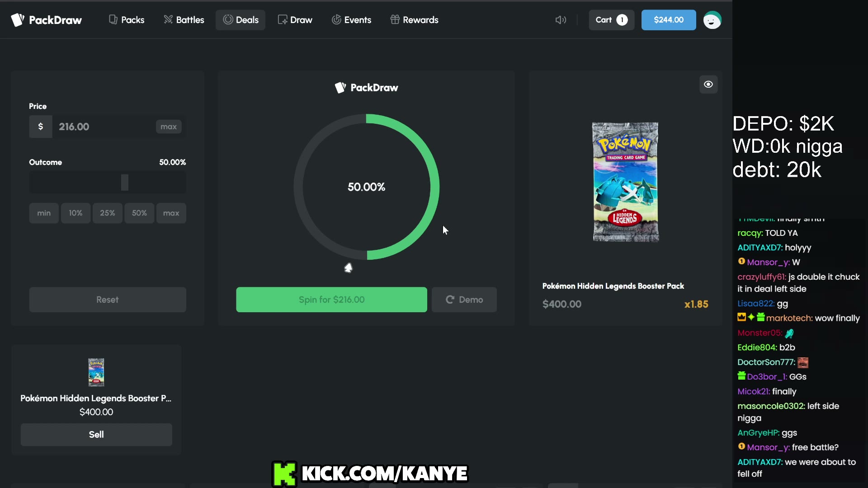Spin for $216.00

click(x=331, y=300)
